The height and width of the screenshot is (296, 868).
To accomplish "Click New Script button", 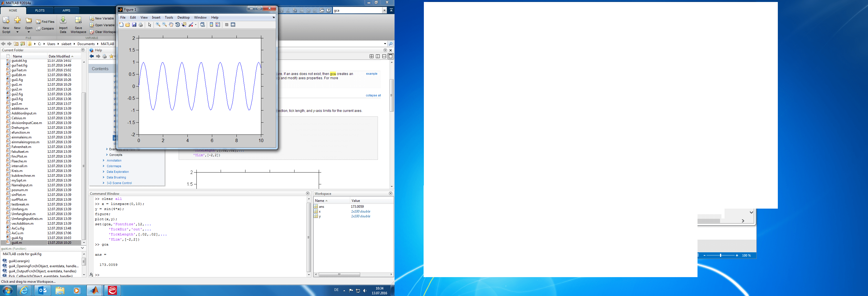I will click(x=6, y=25).
